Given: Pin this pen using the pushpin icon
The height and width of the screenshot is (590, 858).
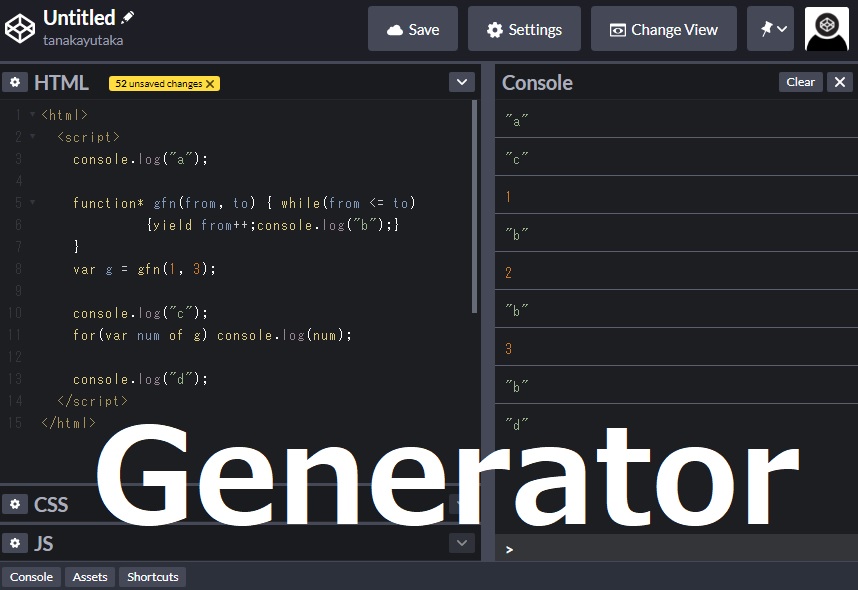Looking at the screenshot, I should (x=763, y=28).
